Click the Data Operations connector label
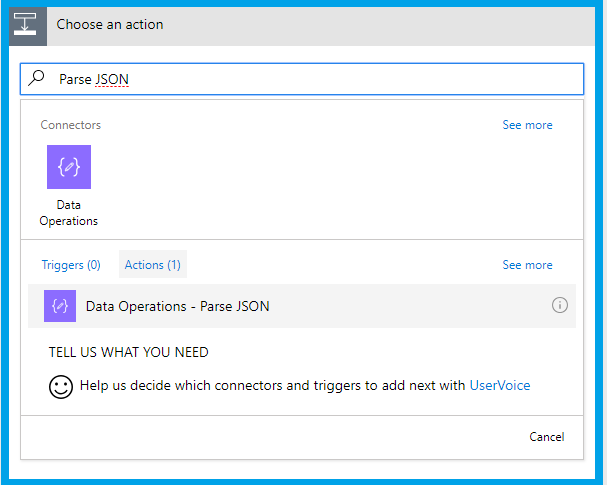Image resolution: width=607 pixels, height=485 pixels. [x=69, y=213]
